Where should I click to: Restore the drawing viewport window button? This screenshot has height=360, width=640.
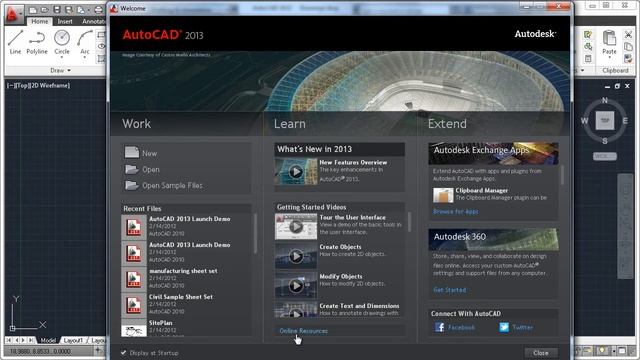pos(617,86)
